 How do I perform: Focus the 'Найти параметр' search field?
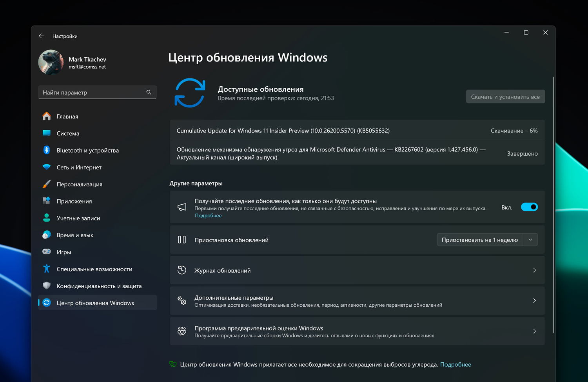coord(97,92)
